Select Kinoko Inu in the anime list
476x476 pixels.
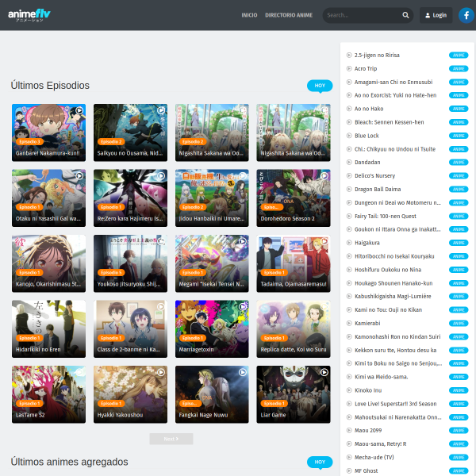click(x=368, y=390)
